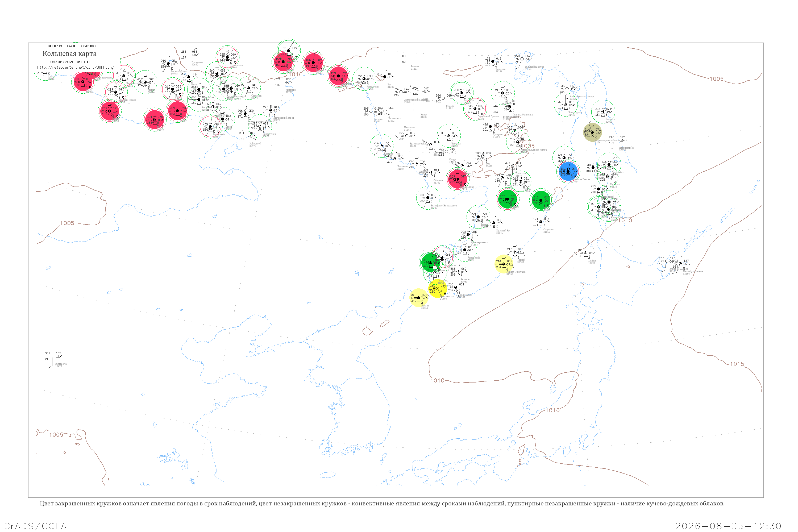
Task: Select the Покровка station dashed circle
Action: [435, 273]
